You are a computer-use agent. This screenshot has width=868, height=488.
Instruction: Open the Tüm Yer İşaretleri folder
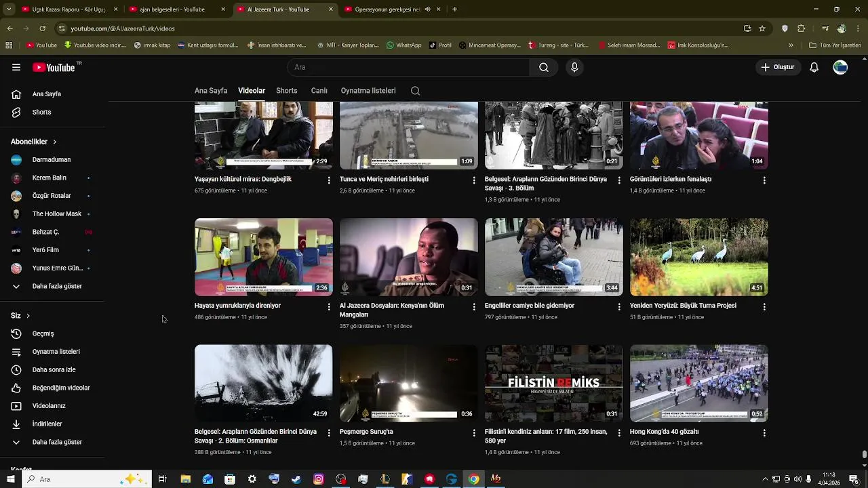(835, 45)
